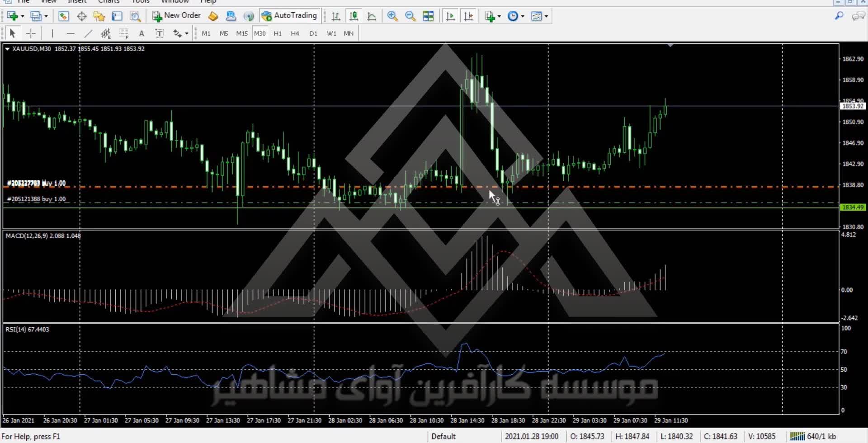The height and width of the screenshot is (443, 868).
Task: Click the New Order button
Action: coord(177,16)
